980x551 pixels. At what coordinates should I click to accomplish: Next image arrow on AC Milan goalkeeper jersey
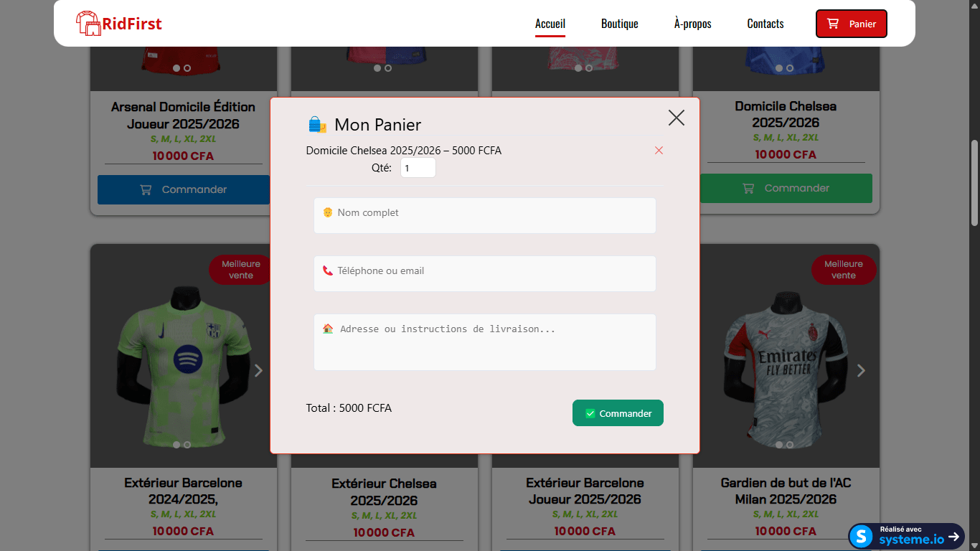coord(861,370)
